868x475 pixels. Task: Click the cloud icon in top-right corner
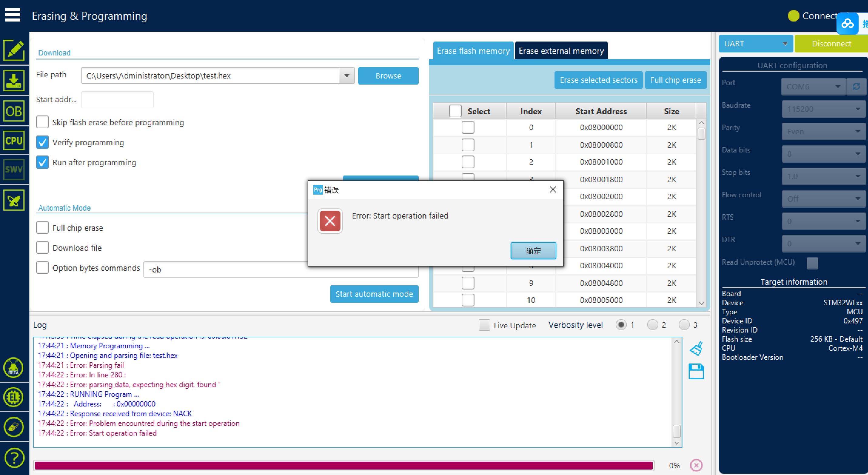tap(847, 24)
